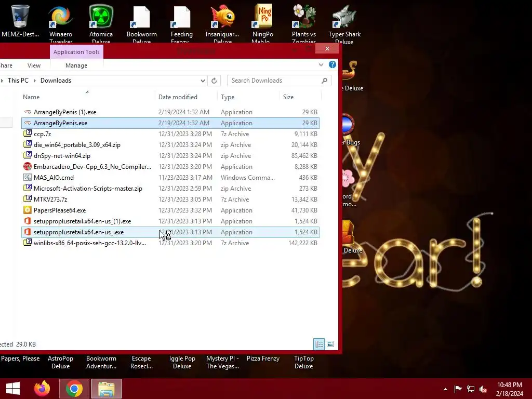Open Bookworm Adventures desktop icon label
Viewport: 532px width, 399px height.
coord(101,362)
